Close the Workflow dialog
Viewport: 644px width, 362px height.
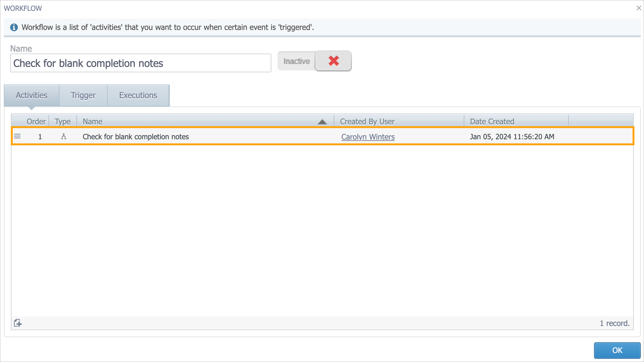point(639,8)
